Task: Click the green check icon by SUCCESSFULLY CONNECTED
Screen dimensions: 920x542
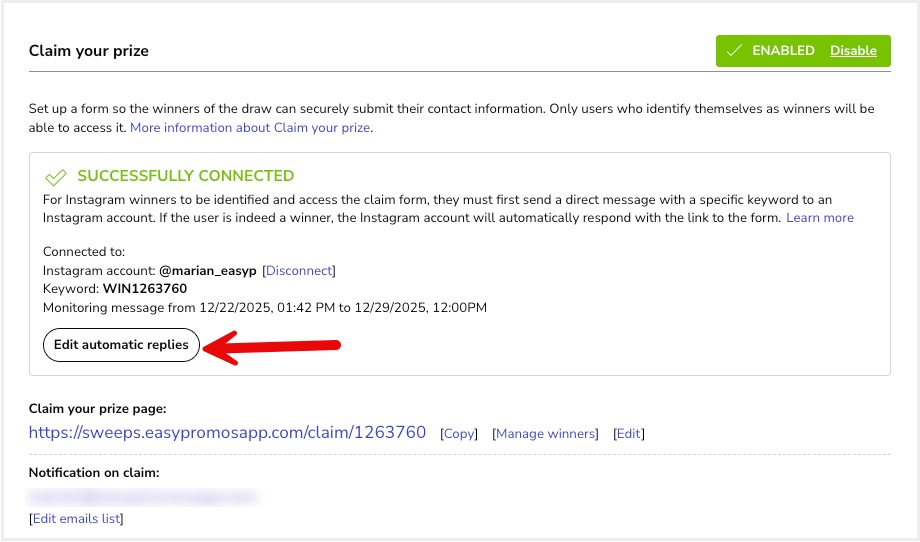Action: (x=56, y=178)
